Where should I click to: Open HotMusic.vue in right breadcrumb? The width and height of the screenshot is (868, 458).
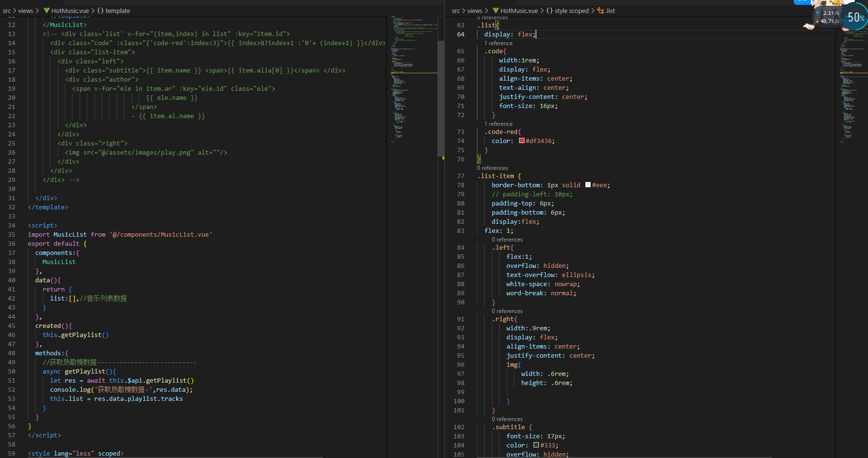pyautogui.click(x=519, y=11)
